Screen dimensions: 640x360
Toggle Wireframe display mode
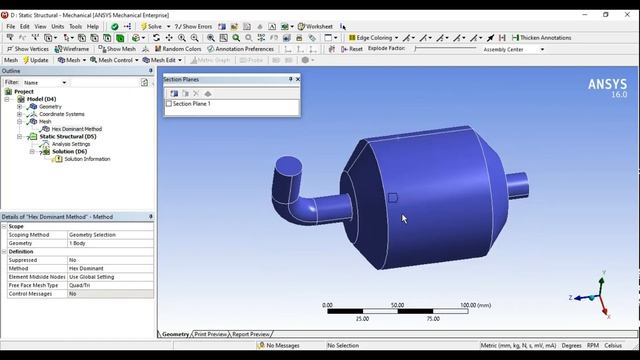tap(72, 49)
